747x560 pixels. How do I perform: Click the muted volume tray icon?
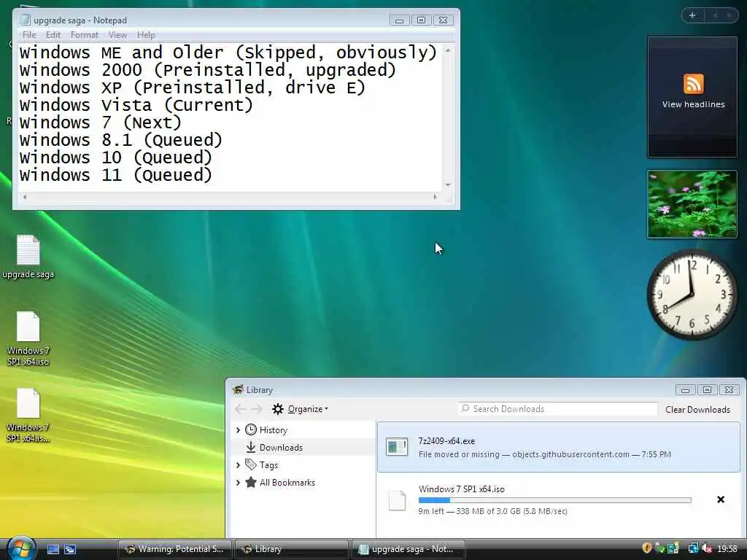(x=706, y=548)
